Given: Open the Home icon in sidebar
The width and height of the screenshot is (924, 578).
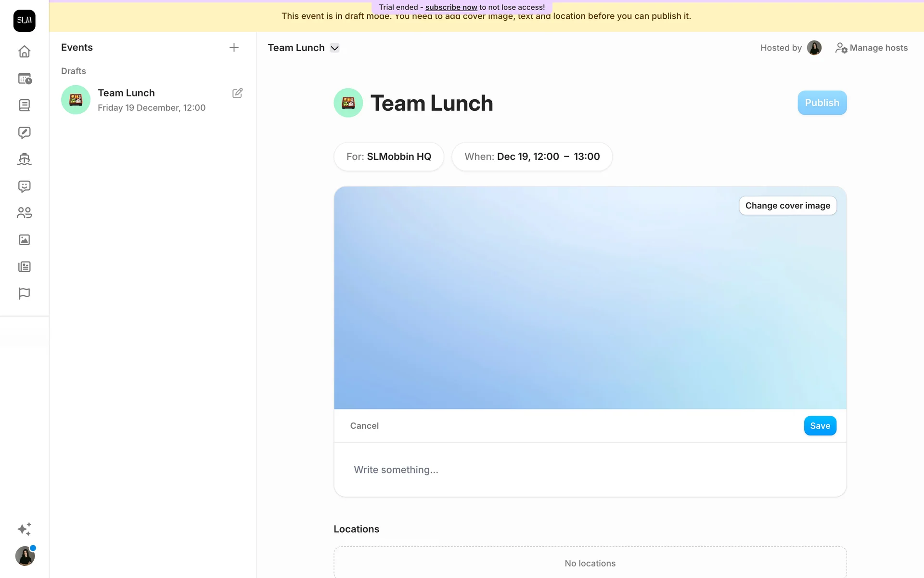Looking at the screenshot, I should [24, 52].
